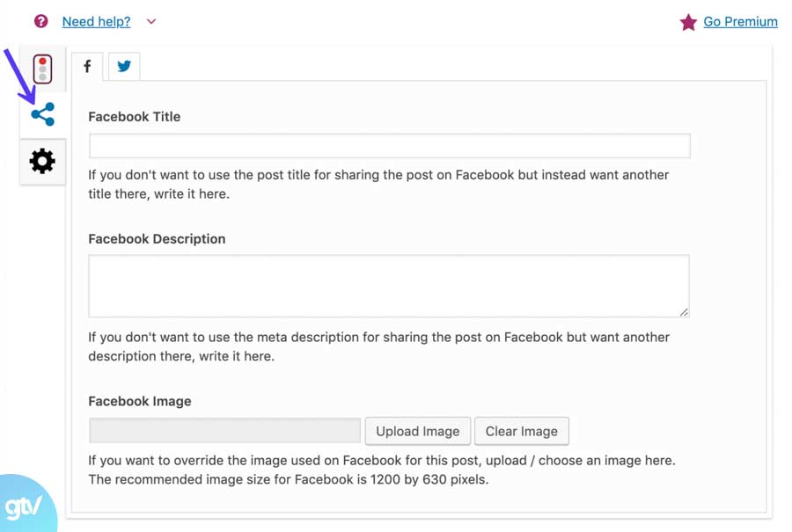Select the Facebook Image filename box

coord(224,430)
